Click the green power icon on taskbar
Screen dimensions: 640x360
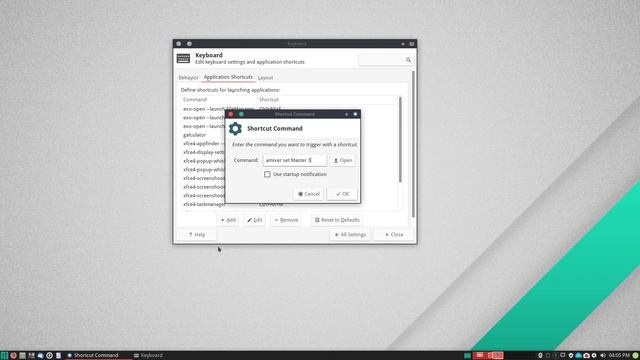click(636, 356)
